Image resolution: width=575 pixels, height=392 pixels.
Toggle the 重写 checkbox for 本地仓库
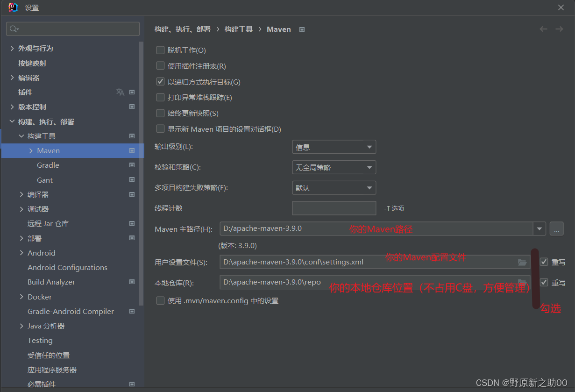pos(544,282)
